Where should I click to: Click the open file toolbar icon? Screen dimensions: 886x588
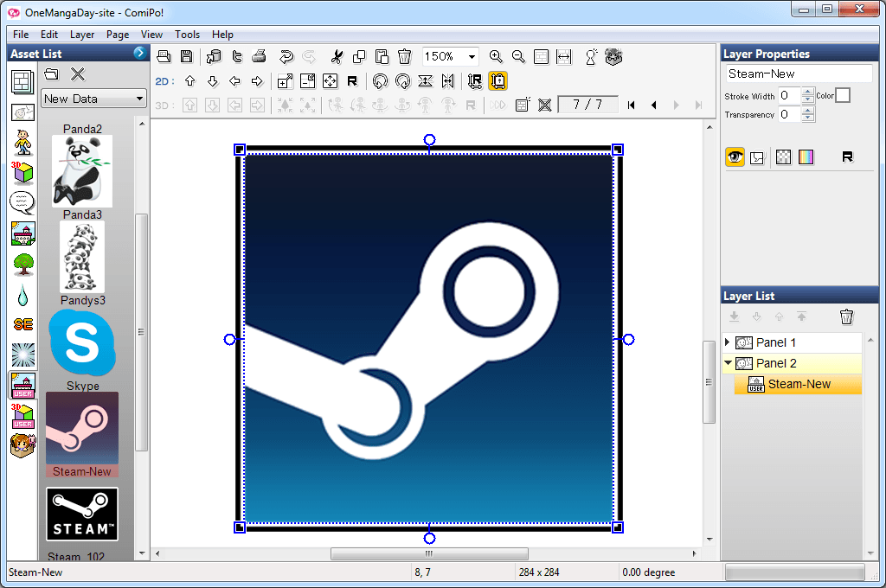pyautogui.click(x=164, y=56)
